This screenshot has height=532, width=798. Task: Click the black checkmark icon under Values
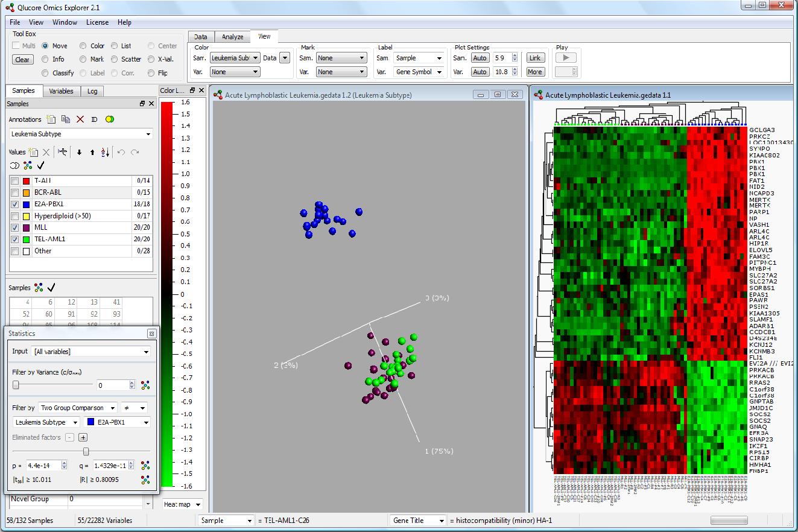pos(41,166)
